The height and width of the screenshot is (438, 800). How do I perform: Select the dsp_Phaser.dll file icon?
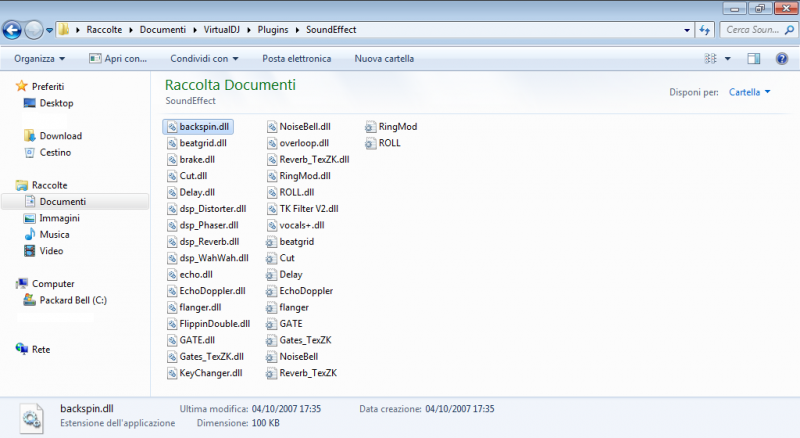pos(171,225)
